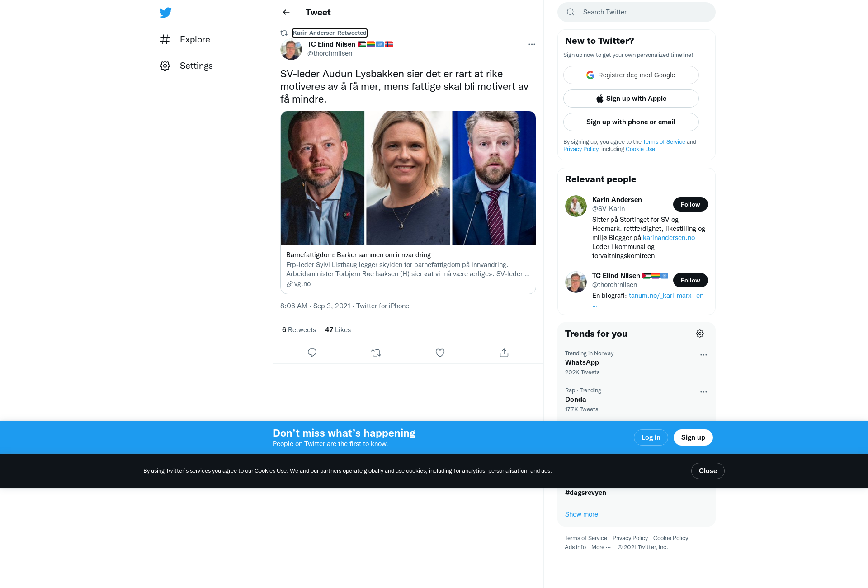868x588 pixels.
Task: Open the share tweet icon
Action: pyautogui.click(x=504, y=353)
